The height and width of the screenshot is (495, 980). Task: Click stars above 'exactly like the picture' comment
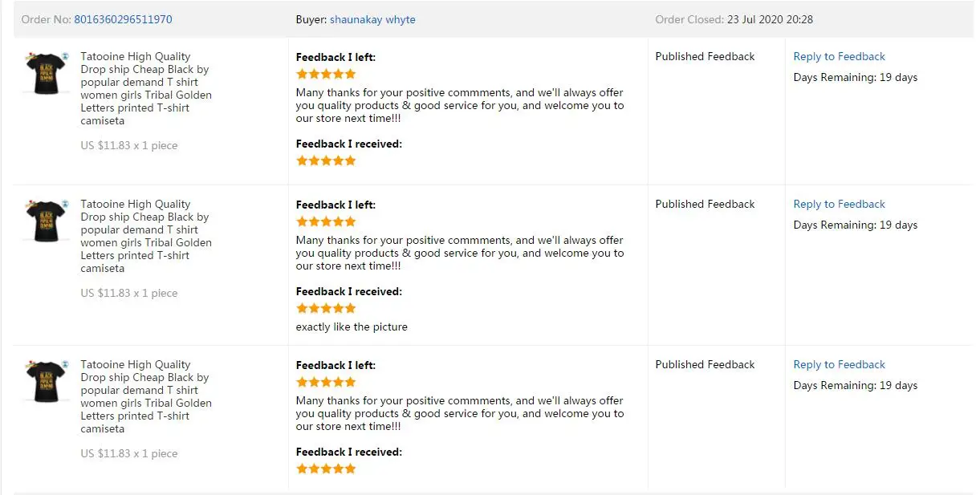326,308
